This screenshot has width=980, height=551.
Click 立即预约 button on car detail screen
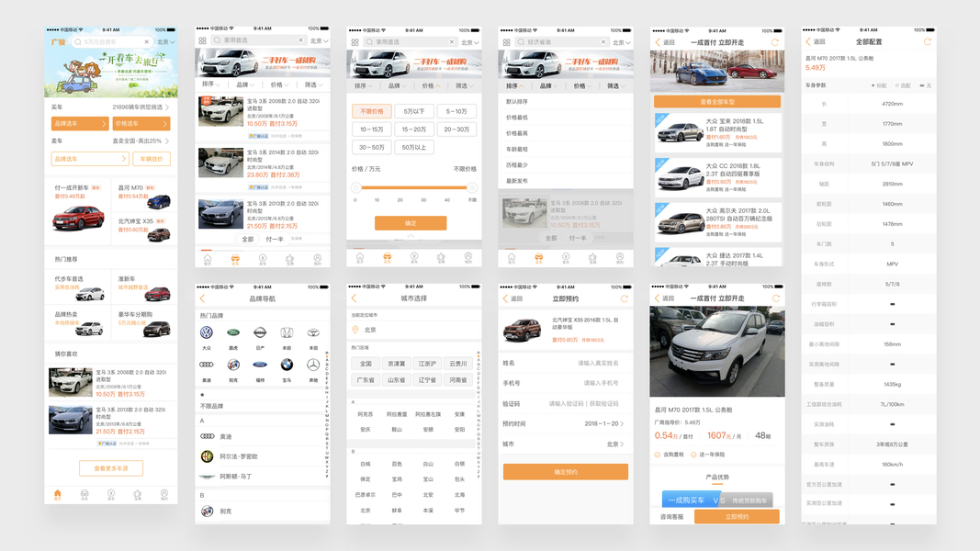coord(737,517)
